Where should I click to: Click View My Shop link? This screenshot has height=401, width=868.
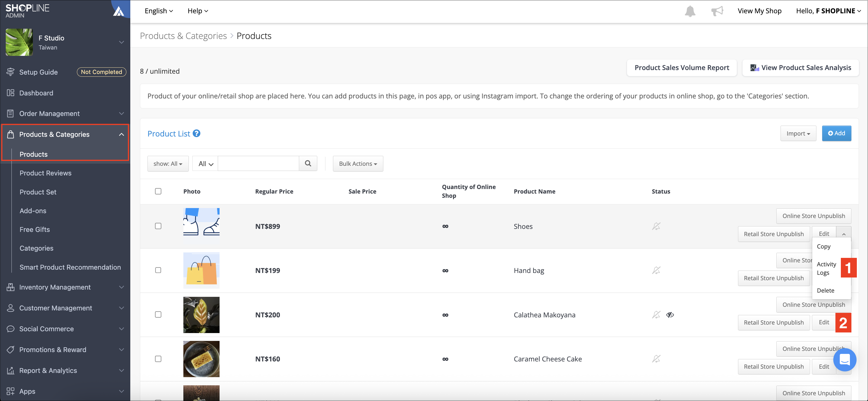tap(759, 11)
